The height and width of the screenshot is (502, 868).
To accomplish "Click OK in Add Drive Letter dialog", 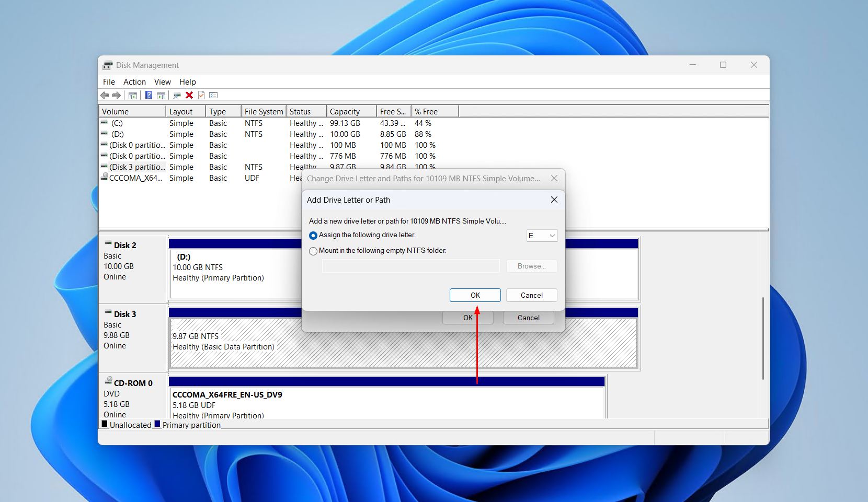I will (x=475, y=295).
